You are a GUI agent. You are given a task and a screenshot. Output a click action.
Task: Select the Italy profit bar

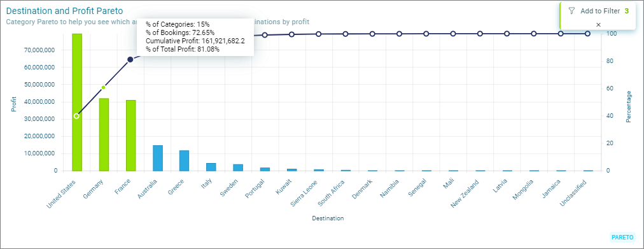[211, 167]
